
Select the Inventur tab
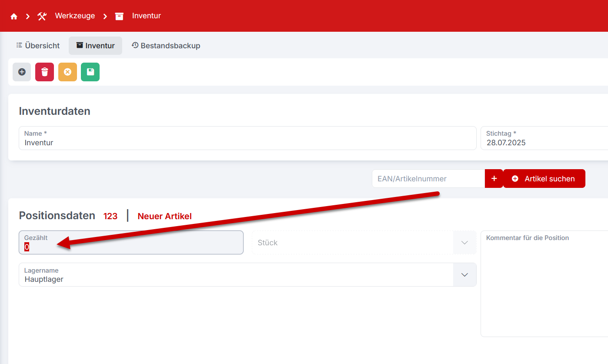pos(95,46)
